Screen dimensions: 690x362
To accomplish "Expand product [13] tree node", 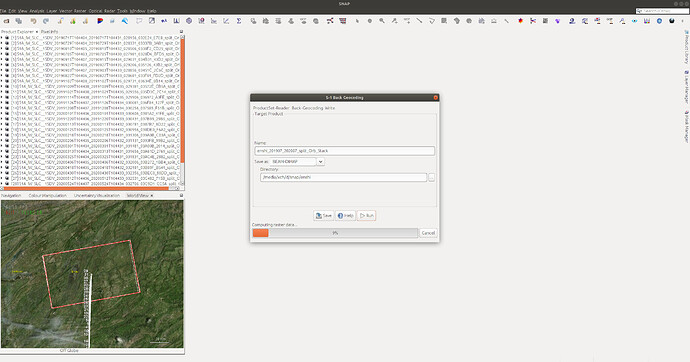I will tap(2, 102).
